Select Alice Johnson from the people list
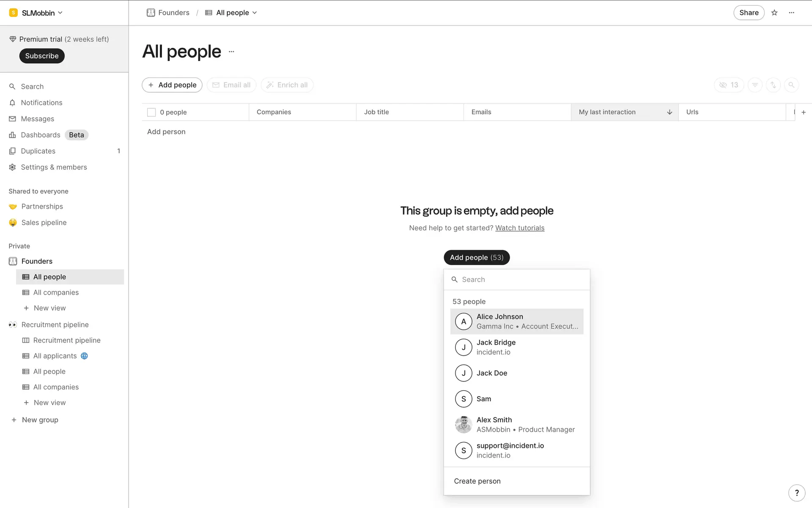The width and height of the screenshot is (812, 508). click(x=516, y=321)
